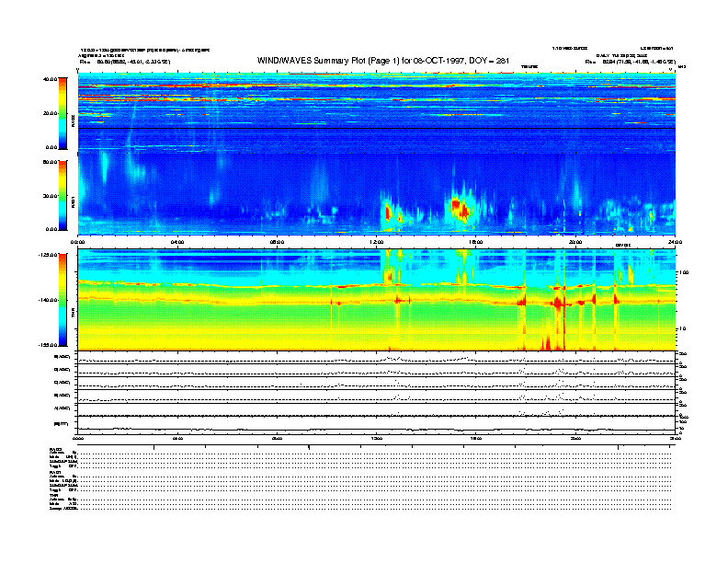Click the 08:00 tick below RAD1 panel
This screenshot has height=563, width=728.
[277, 242]
